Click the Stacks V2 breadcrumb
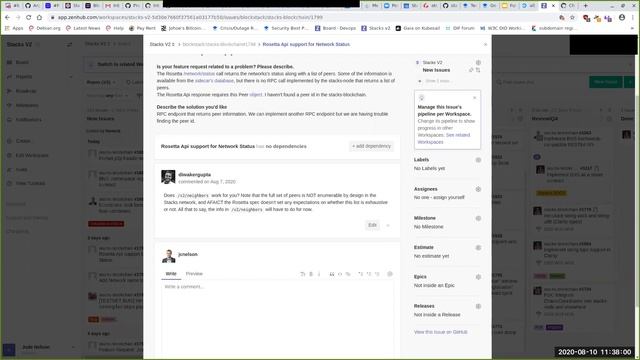 162,44
